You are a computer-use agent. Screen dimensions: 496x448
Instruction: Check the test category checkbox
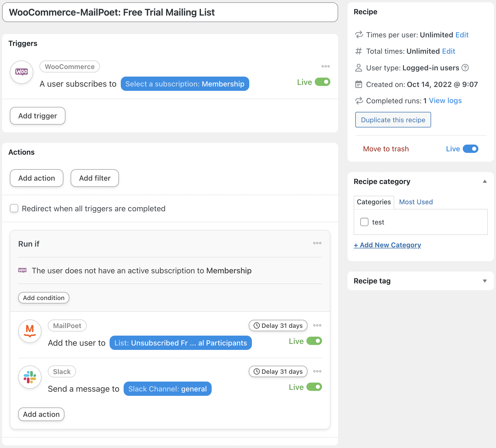[x=364, y=222]
